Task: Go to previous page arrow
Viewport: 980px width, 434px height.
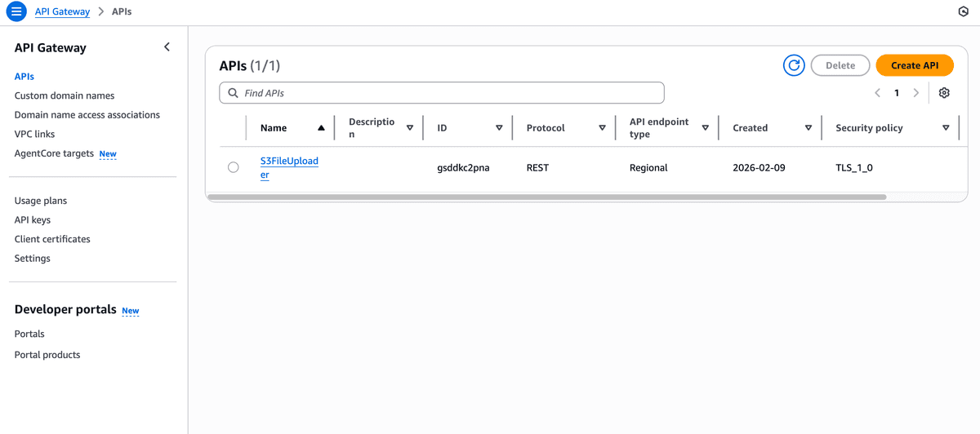Action: [877, 93]
